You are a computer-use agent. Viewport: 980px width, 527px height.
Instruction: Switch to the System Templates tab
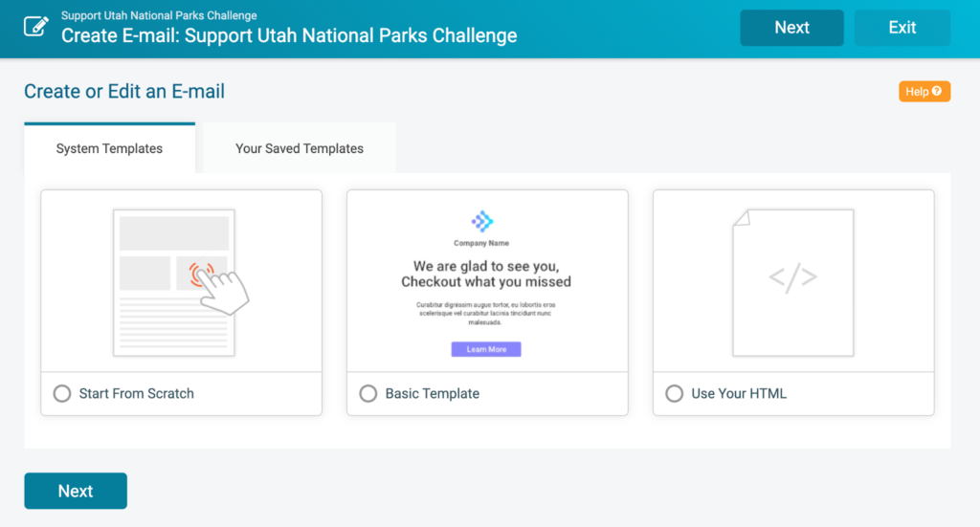[109, 148]
